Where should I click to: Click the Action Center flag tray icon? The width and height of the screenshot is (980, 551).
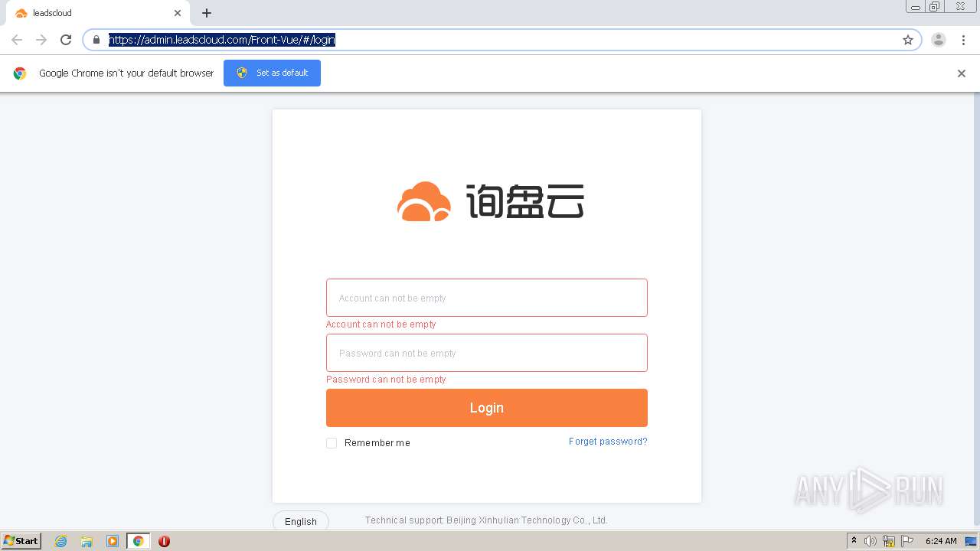point(907,541)
